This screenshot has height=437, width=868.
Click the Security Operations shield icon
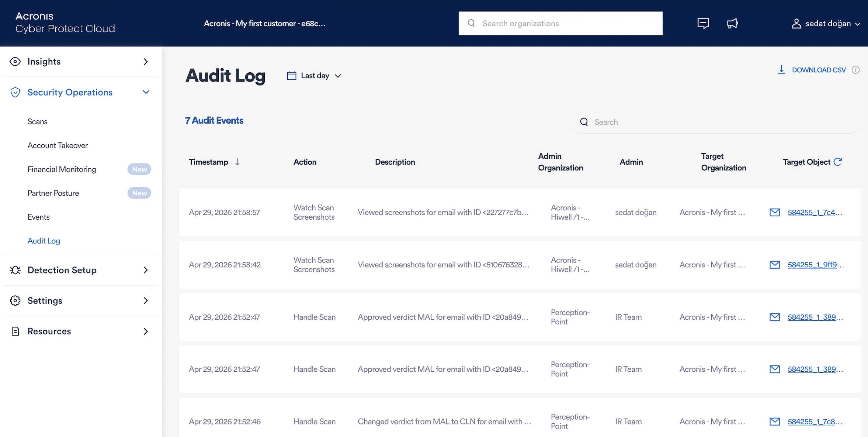(15, 92)
